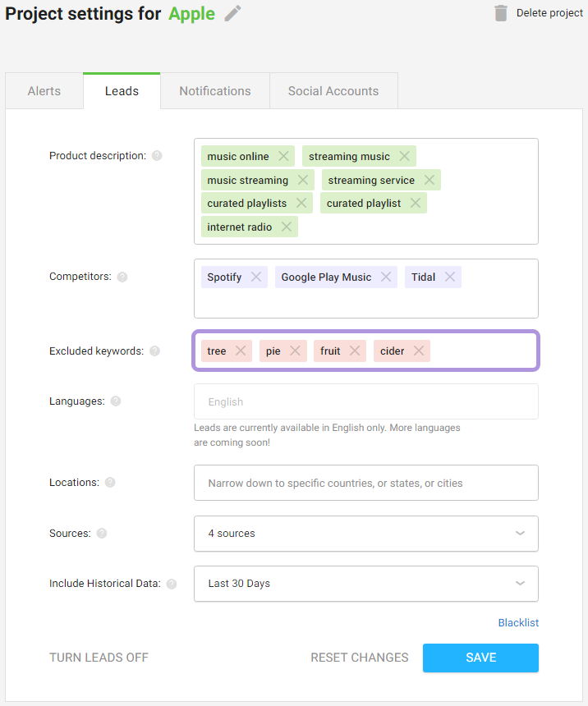Click into the Locations input field
The width and height of the screenshot is (588, 706).
click(366, 483)
